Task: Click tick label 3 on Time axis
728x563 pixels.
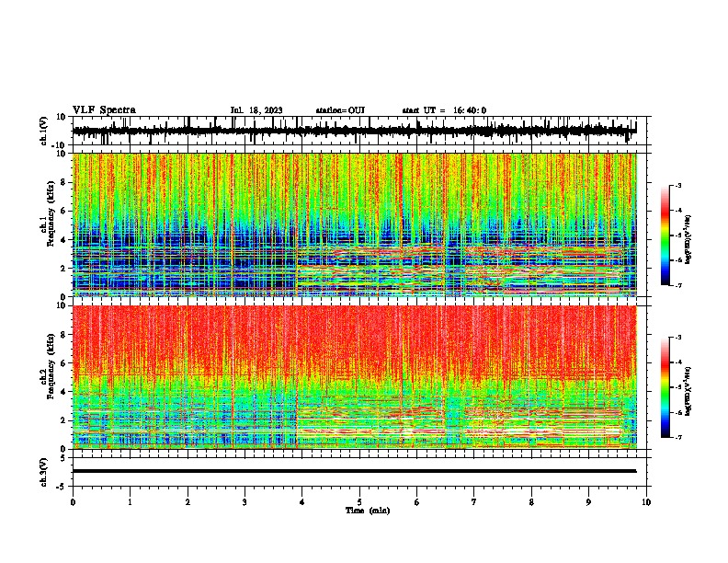Action: (245, 502)
